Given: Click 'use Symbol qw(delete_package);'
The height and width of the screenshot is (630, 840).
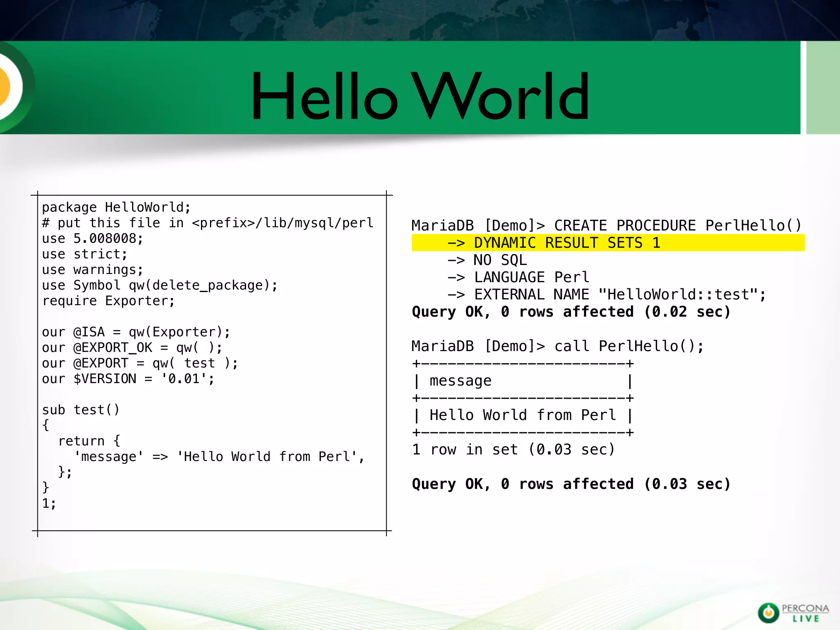Looking at the screenshot, I should pyautogui.click(x=160, y=285).
